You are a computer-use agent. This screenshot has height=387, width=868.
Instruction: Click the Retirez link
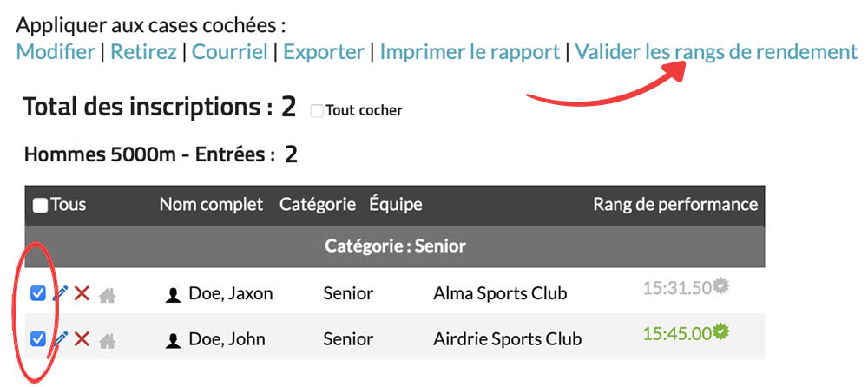142,52
